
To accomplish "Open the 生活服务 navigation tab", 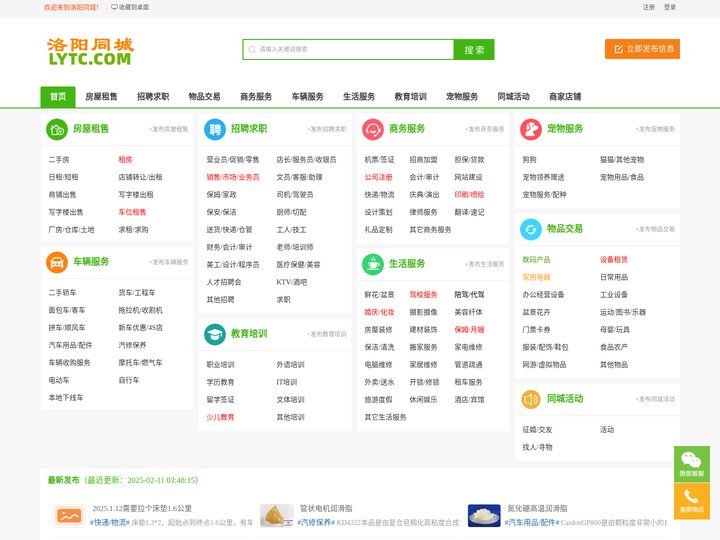I will click(359, 96).
